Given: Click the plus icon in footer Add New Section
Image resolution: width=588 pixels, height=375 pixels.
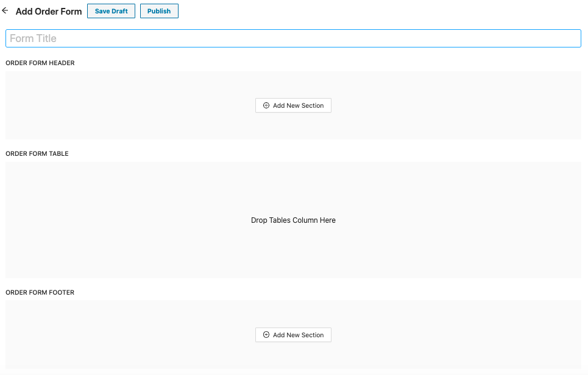Looking at the screenshot, I should pyautogui.click(x=266, y=335).
